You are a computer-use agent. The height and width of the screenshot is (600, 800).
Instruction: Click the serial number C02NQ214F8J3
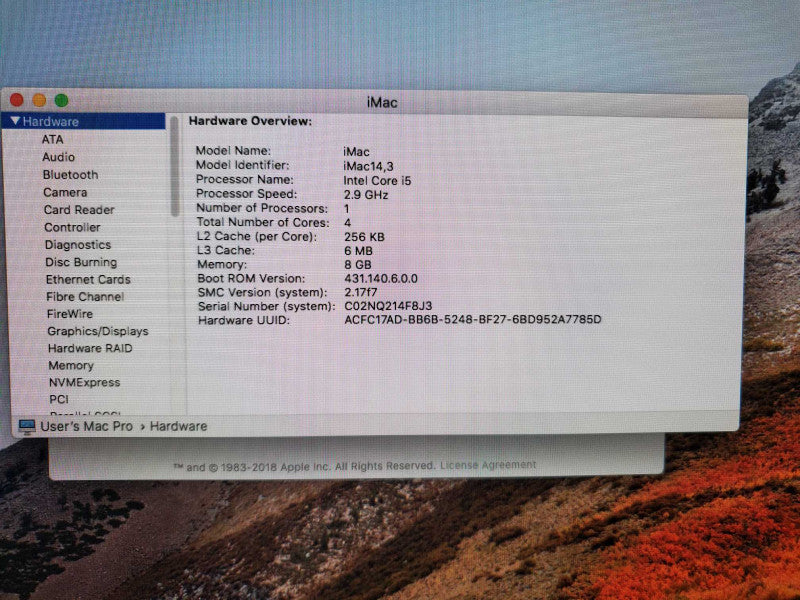[388, 306]
